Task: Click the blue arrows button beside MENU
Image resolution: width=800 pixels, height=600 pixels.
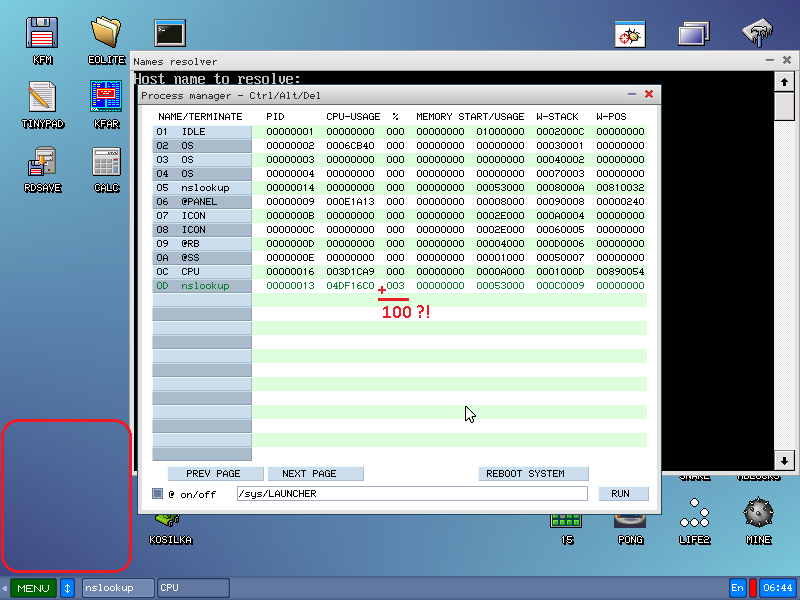Action: pyautogui.click(x=67, y=588)
